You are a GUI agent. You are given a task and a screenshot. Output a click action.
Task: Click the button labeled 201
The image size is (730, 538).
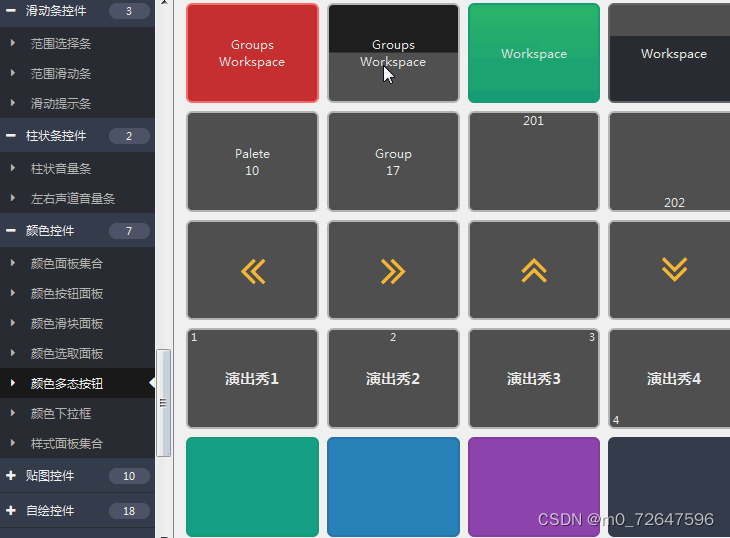[534, 161]
